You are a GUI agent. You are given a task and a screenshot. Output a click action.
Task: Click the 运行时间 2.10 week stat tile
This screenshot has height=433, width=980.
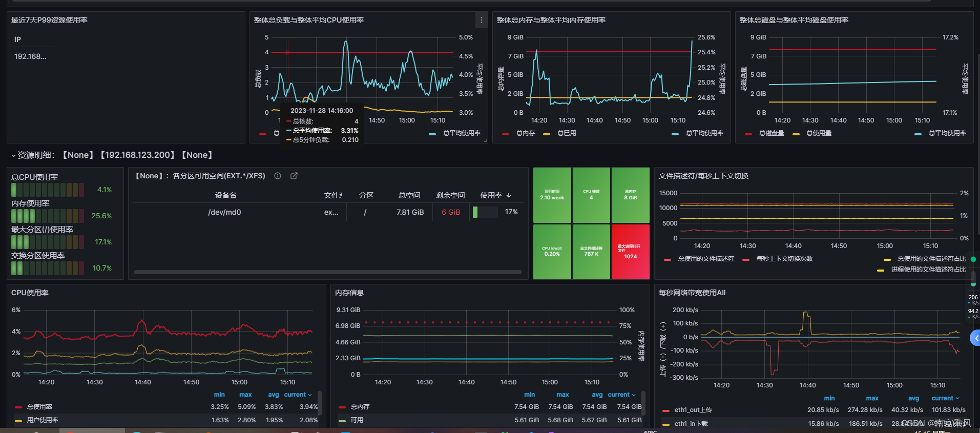(552, 195)
